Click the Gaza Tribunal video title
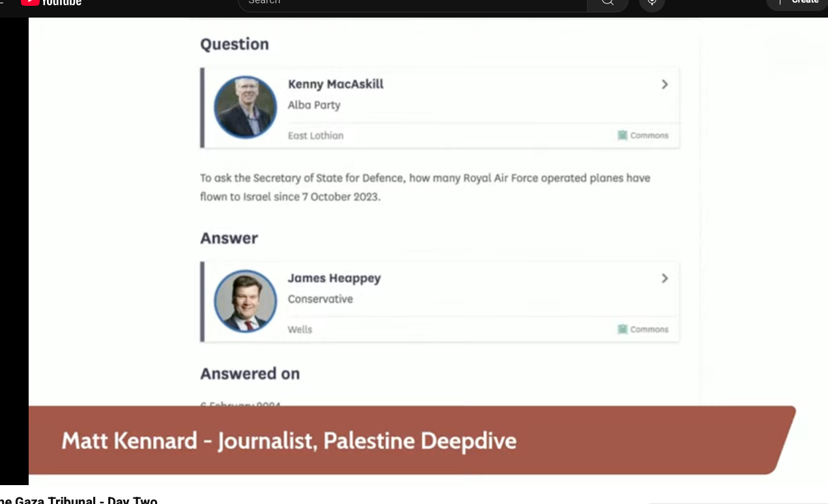Viewport: 828px width, 504px height. [79, 500]
